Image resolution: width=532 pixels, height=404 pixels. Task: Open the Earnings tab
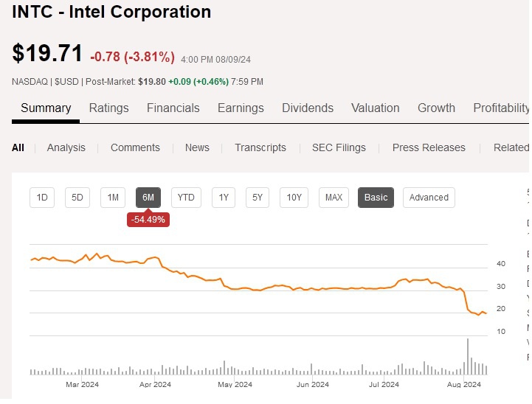[241, 108]
